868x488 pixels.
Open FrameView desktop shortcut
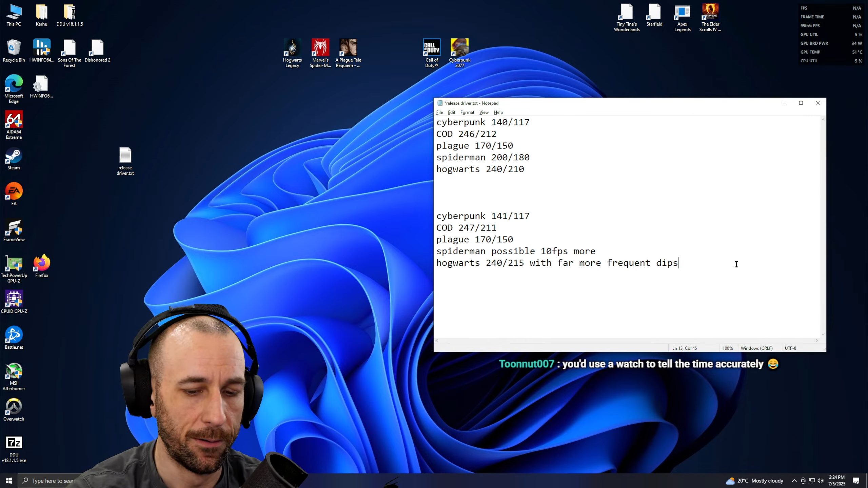pyautogui.click(x=14, y=231)
